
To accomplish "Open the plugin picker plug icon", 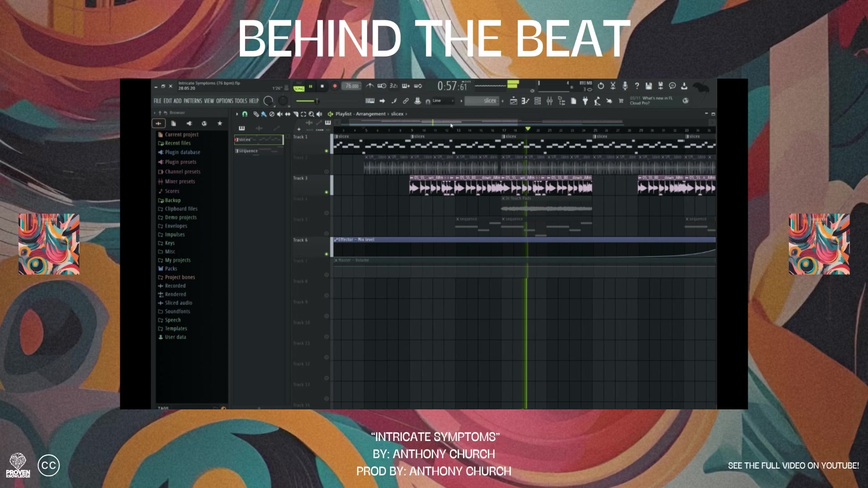I will pyautogui.click(x=585, y=101).
